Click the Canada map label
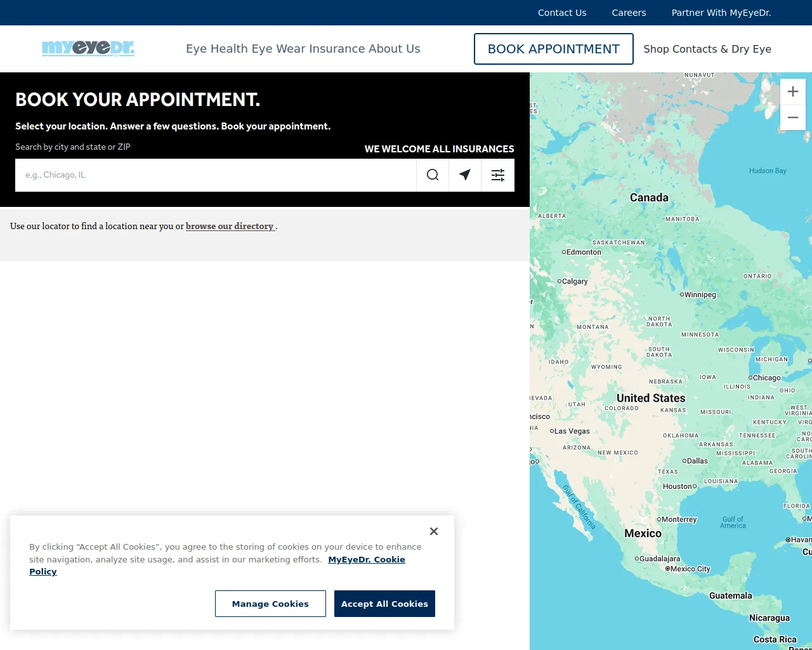Screen dimensions: 812x650 (x=649, y=197)
